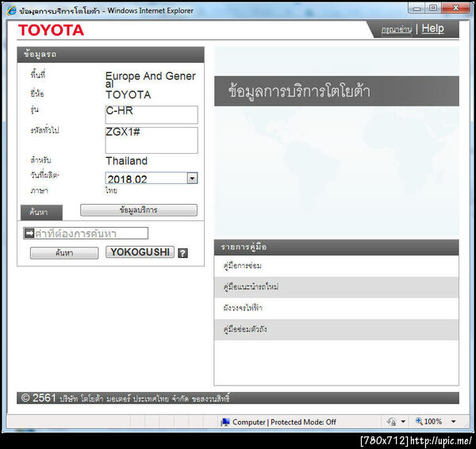476x449 pixels.
Task: Click the Internet Explorer logo in the title bar
Action: click(12, 10)
